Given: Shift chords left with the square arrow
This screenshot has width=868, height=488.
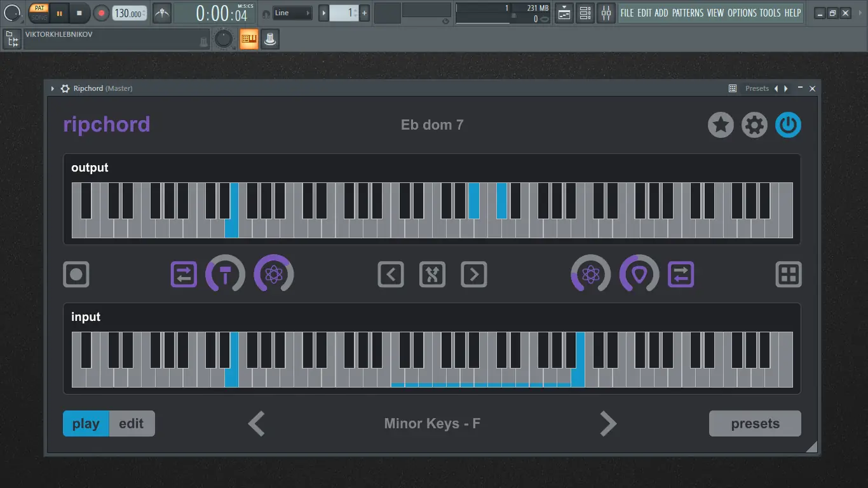Looking at the screenshot, I should [391, 274].
